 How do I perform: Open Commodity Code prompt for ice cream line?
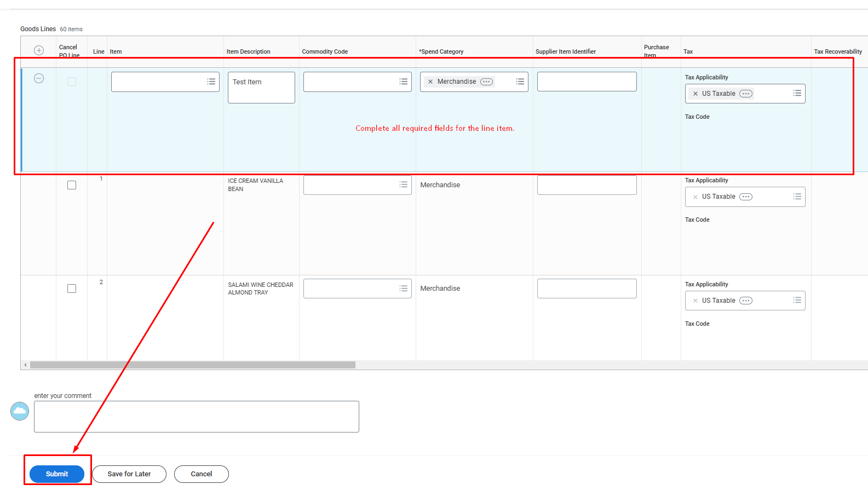404,185
